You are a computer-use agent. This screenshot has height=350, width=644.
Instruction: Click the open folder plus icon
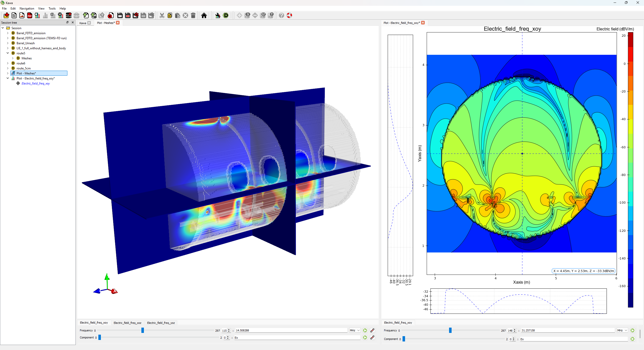tap(6, 16)
